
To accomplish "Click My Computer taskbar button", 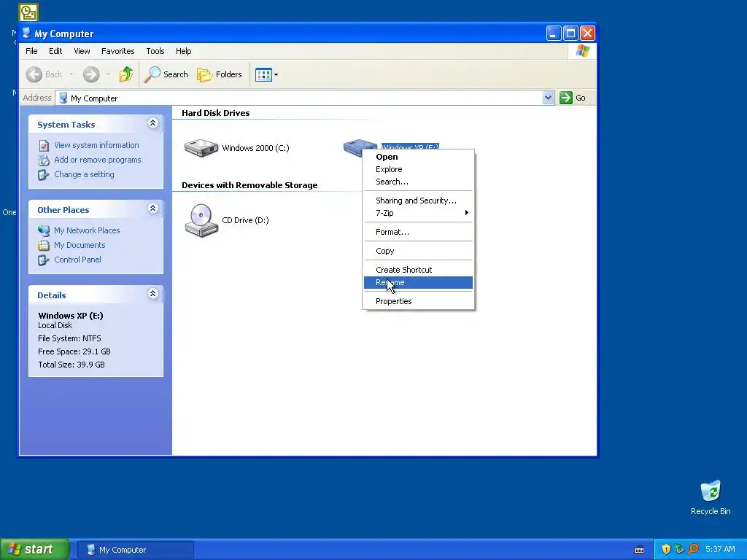I will click(135, 550).
